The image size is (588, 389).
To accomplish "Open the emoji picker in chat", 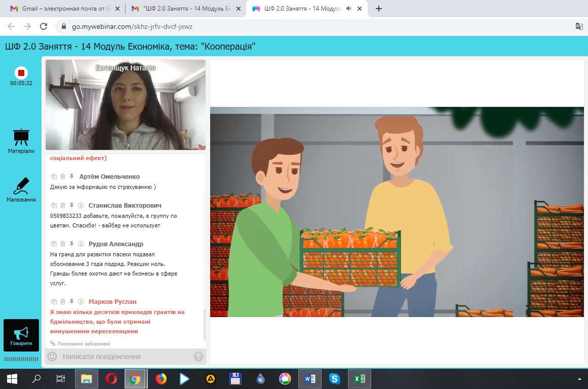I will pos(52,357).
